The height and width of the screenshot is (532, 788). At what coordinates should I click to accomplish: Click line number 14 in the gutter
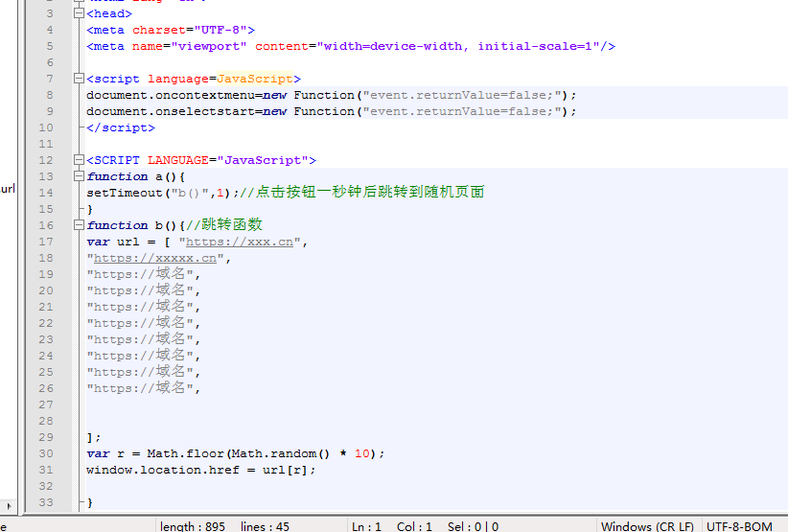point(45,193)
